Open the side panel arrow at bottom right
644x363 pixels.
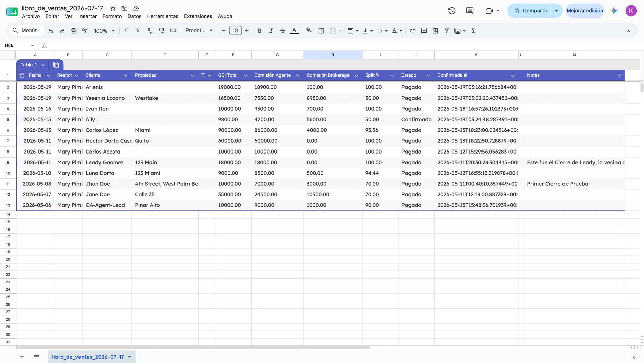tap(634, 357)
